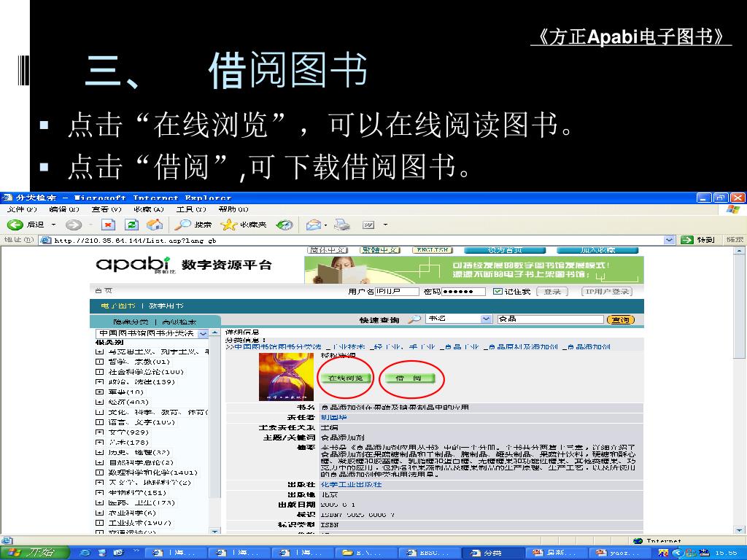The image size is (747, 560).
Task: Click the 简体中文 language button
Action: click(329, 250)
